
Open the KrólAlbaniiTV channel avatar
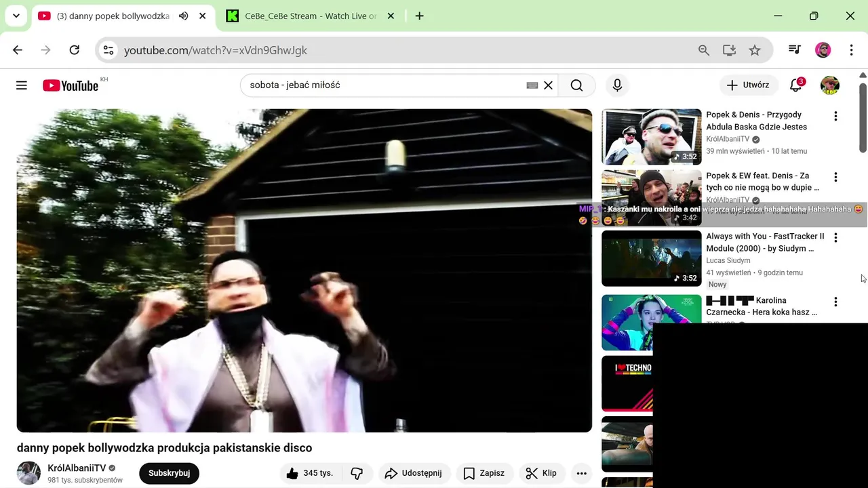point(28,473)
